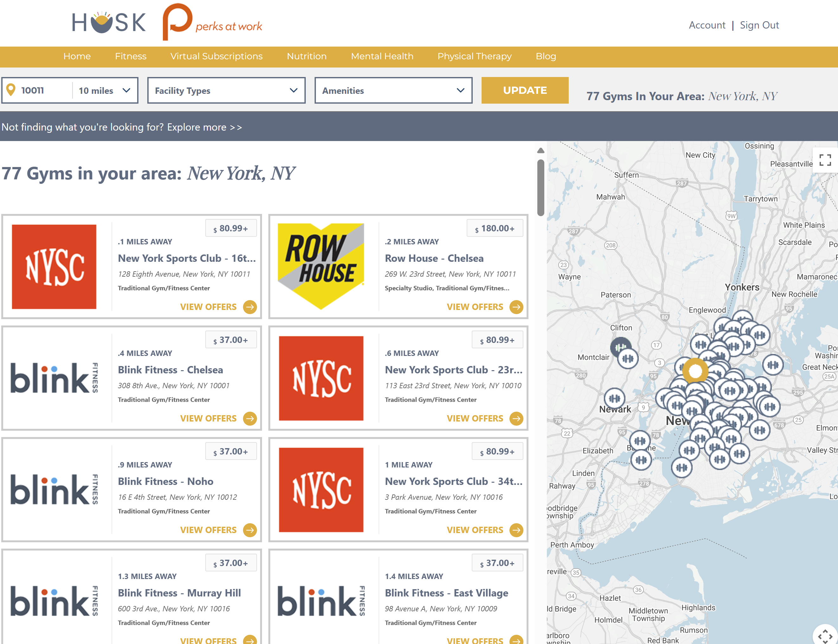The image size is (838, 644).
Task: View offers for NYSC 23rd Street
Action: (x=475, y=418)
